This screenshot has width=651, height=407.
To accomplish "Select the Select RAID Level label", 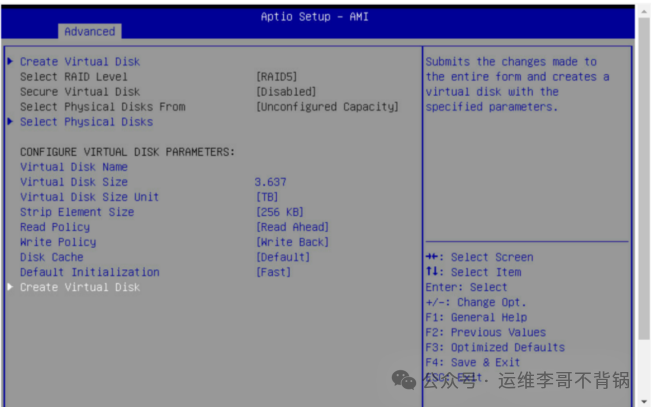I will 74,77.
